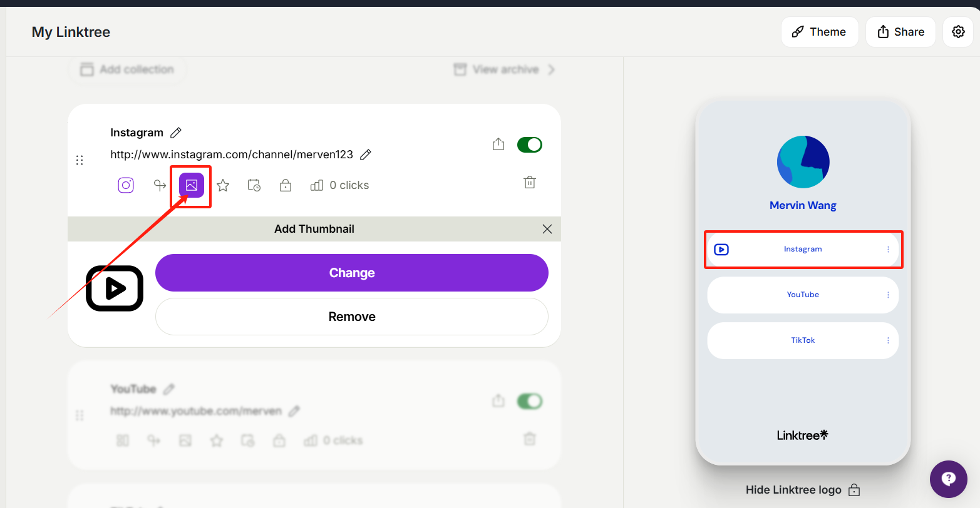The height and width of the screenshot is (508, 980).
Task: Close the Add Thumbnail panel
Action: 547,229
